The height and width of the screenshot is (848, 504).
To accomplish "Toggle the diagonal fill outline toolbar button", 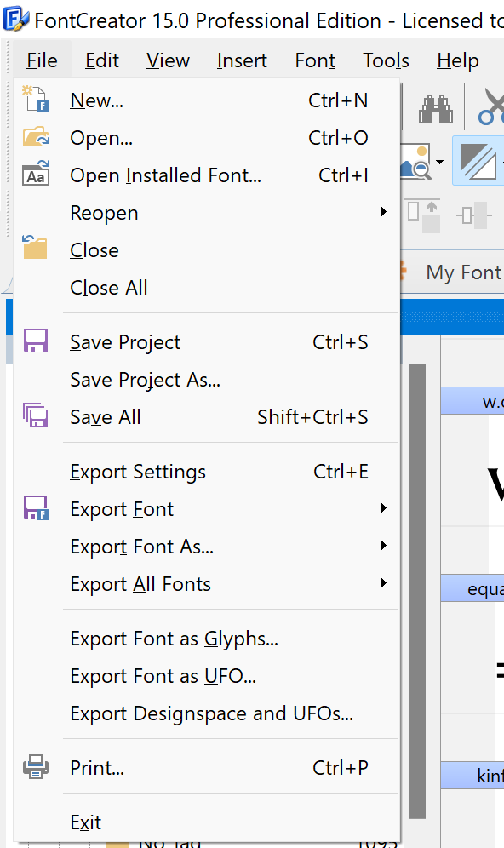I will 478,161.
